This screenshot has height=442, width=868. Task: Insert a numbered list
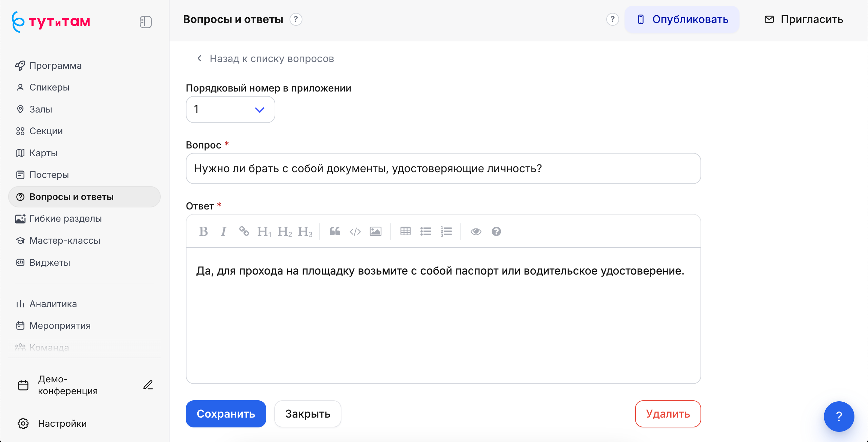coord(446,232)
